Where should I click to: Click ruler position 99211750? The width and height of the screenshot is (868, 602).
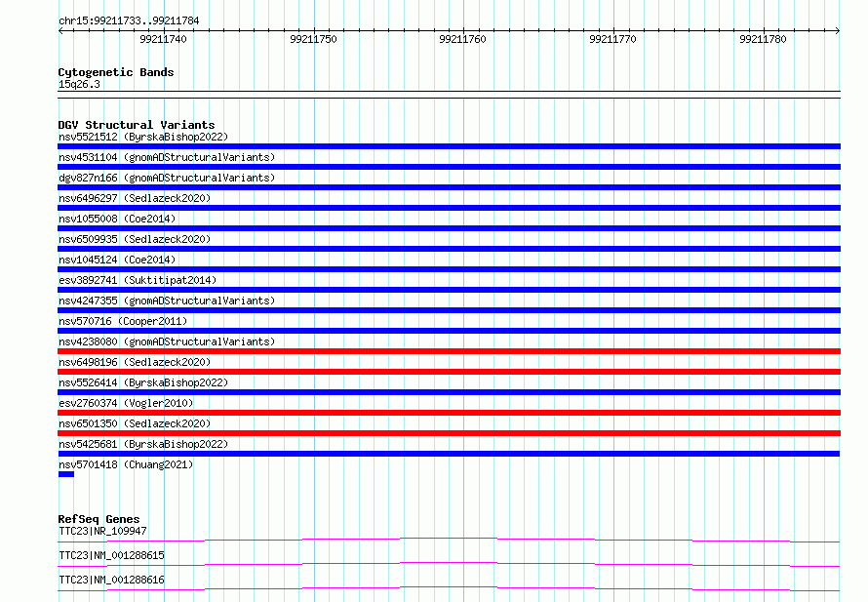313,39
